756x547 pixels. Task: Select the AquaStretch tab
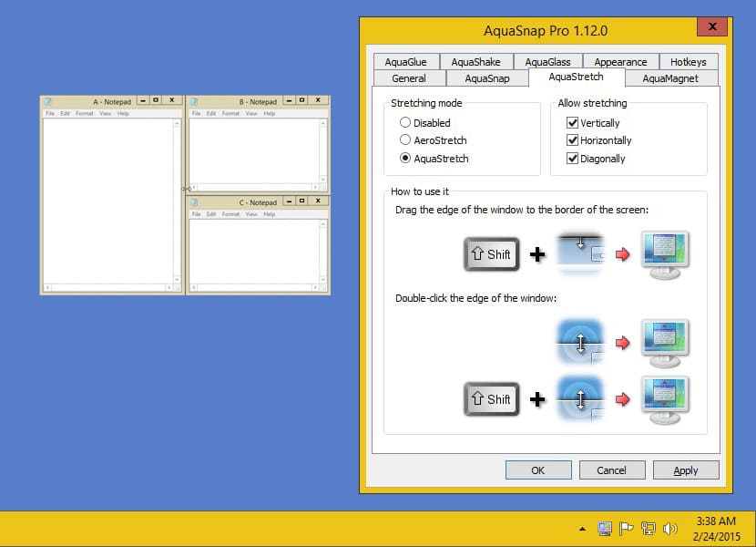tap(577, 77)
